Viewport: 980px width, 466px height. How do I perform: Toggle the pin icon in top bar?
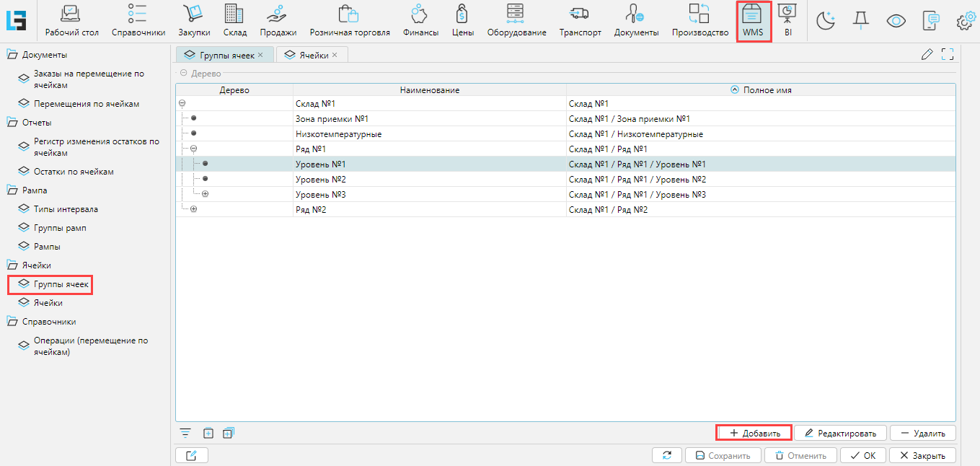click(x=860, y=22)
